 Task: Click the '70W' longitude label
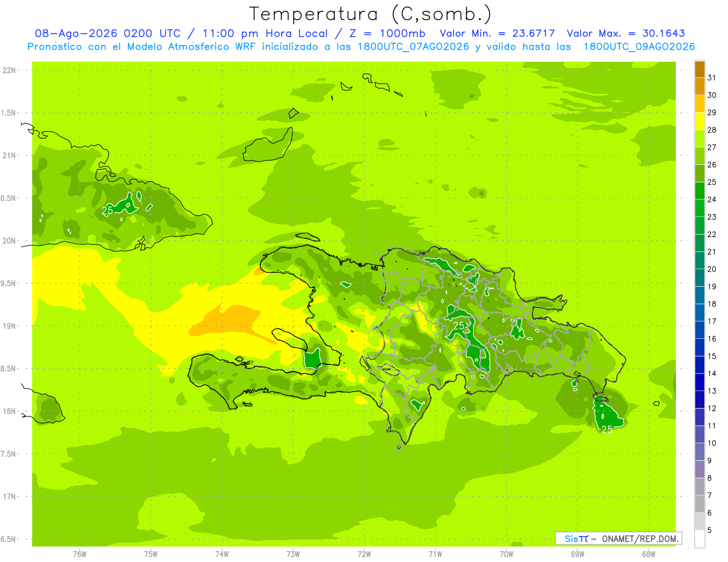(x=507, y=554)
